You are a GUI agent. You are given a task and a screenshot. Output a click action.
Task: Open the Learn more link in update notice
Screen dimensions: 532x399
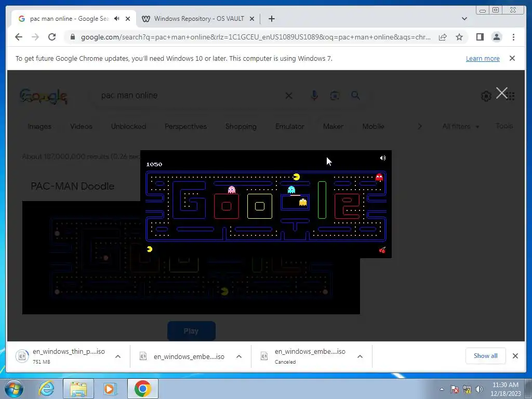tap(483, 58)
